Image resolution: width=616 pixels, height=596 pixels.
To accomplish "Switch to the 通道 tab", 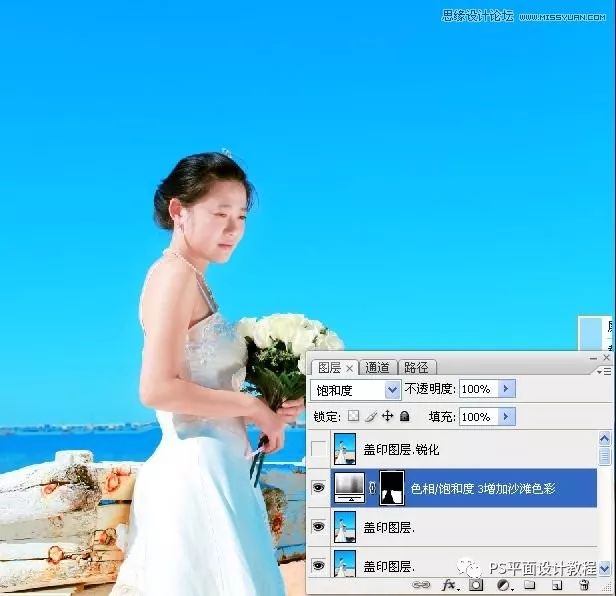I will coord(377,368).
